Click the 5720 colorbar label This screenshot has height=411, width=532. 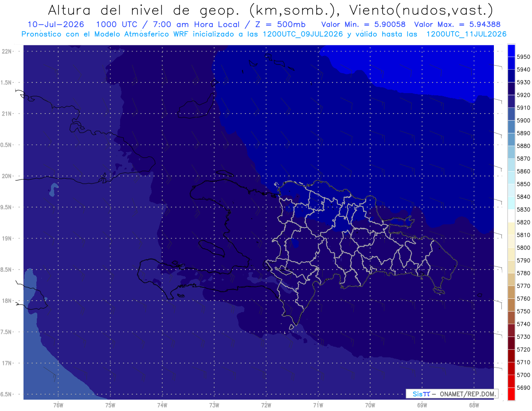pyautogui.click(x=524, y=350)
